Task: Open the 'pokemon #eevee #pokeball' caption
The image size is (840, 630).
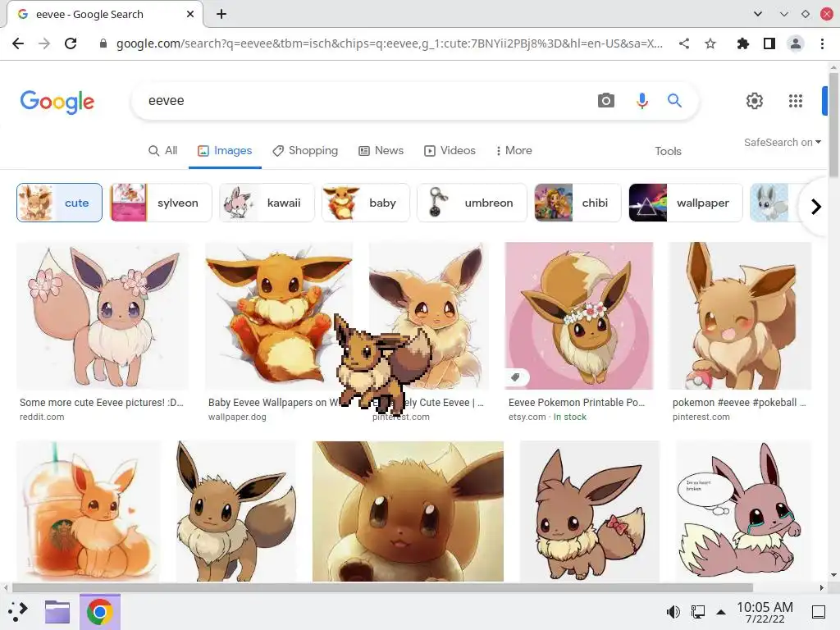Action: (739, 402)
